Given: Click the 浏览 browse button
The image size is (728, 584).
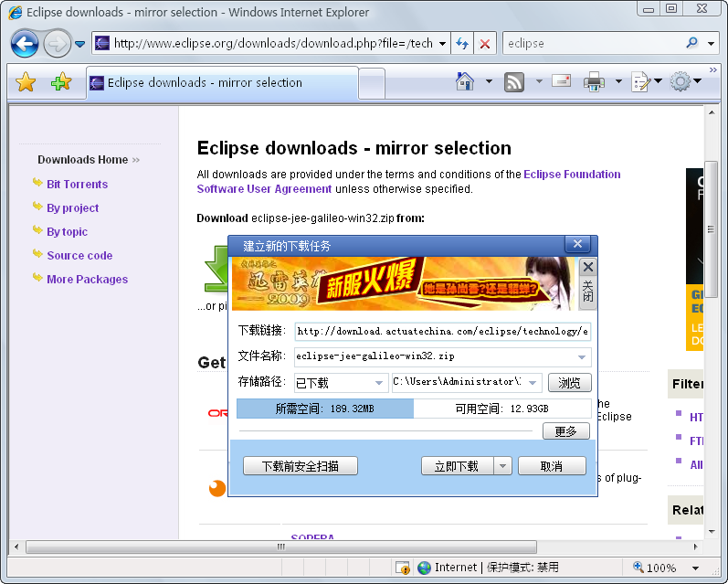Looking at the screenshot, I should (569, 383).
